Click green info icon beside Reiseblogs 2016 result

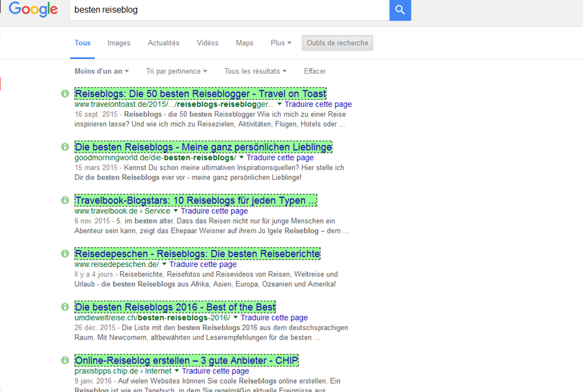pos(65,307)
